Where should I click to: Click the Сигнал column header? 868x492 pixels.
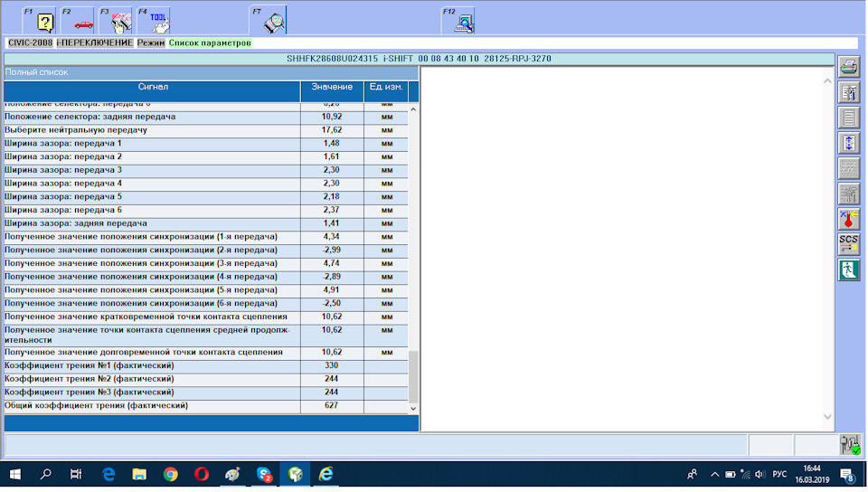[152, 91]
